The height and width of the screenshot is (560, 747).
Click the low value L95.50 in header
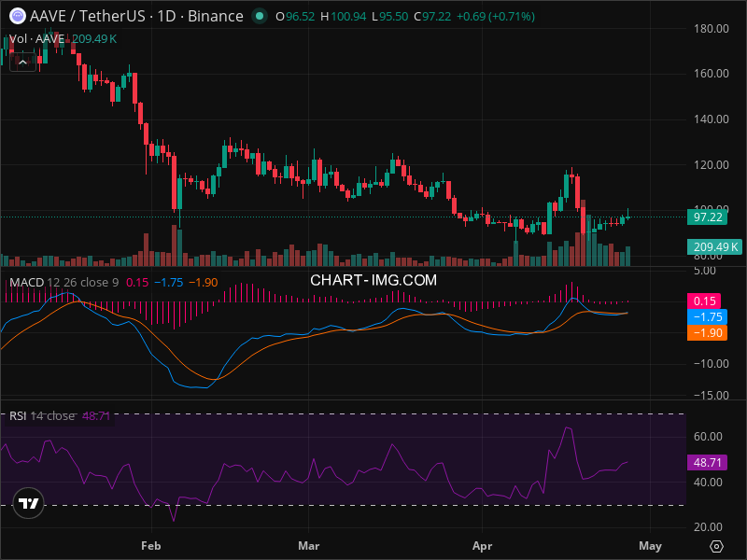point(389,17)
